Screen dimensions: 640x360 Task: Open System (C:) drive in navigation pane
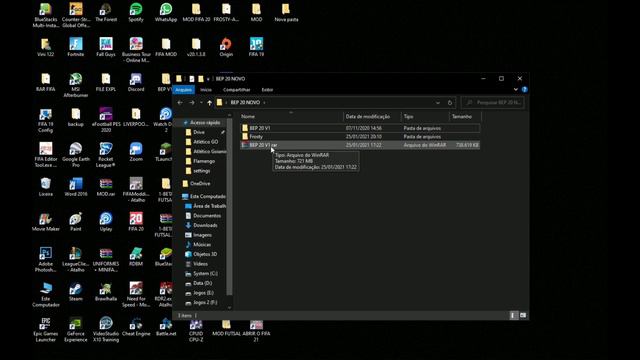(202, 273)
